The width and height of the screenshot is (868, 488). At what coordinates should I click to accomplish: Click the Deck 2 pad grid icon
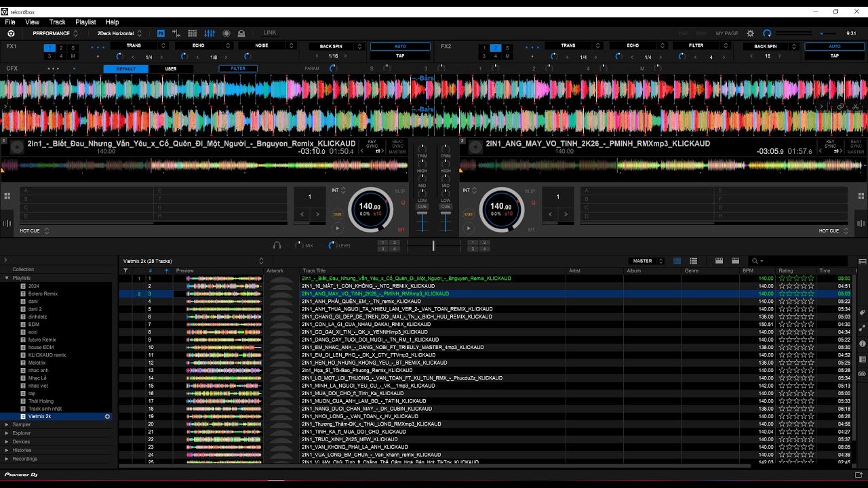(861, 197)
